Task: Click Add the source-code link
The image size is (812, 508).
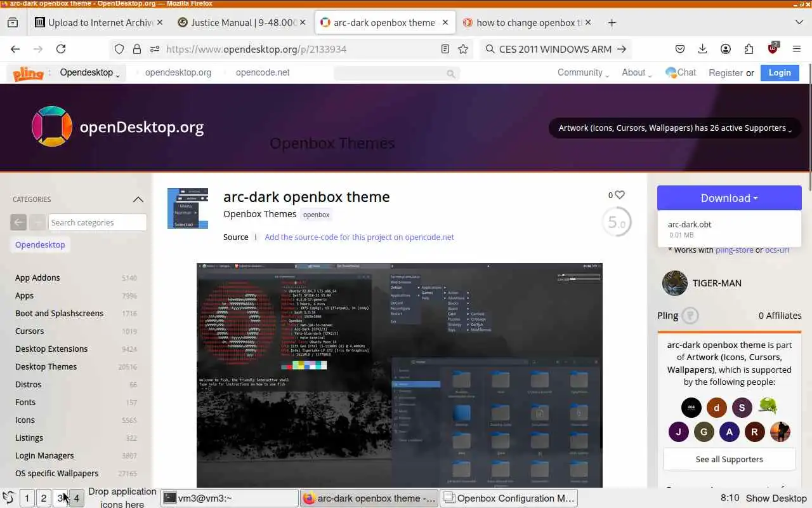Action: pos(359,237)
